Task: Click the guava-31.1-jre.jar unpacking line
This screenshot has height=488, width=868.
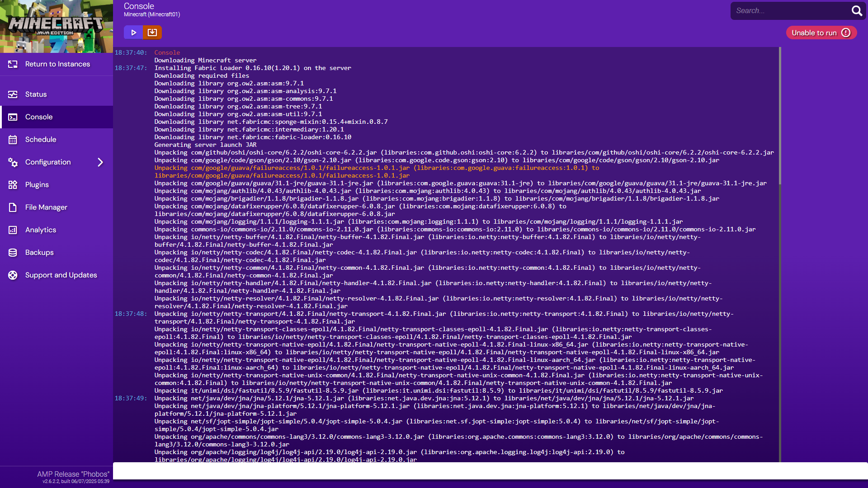Action: point(460,183)
